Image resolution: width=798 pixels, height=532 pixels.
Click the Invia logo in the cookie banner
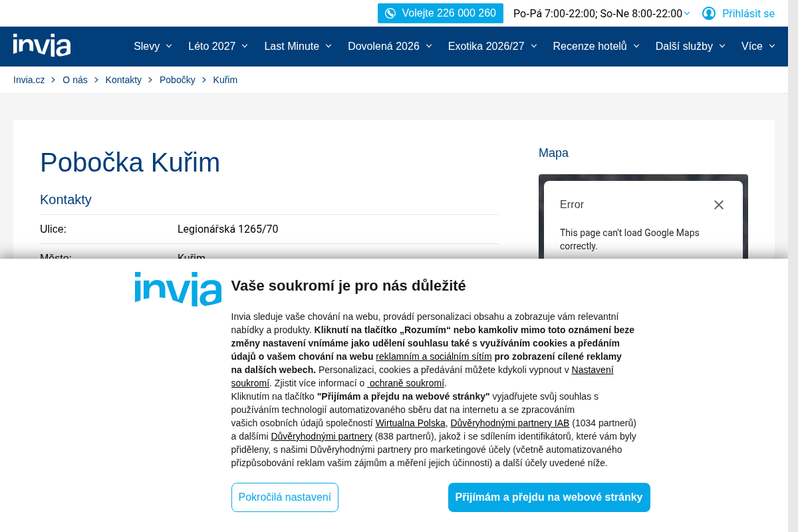point(178,289)
